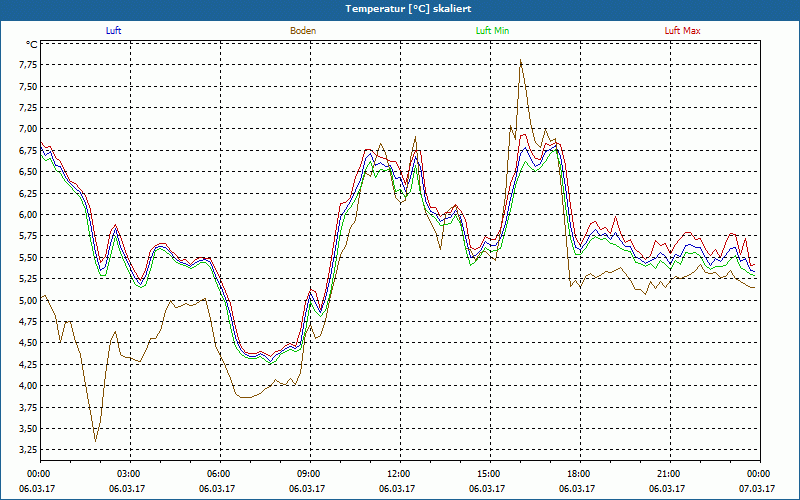Click the 6,25 y-axis value
Screen dimensions: 800x500
28,193
